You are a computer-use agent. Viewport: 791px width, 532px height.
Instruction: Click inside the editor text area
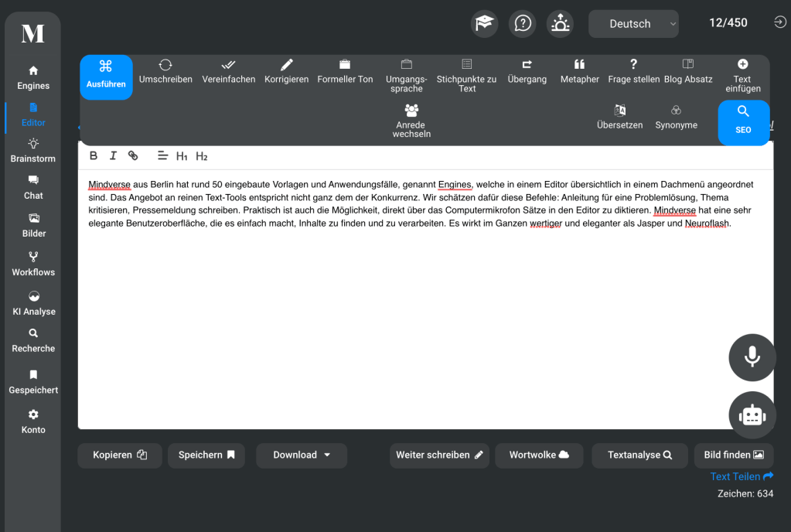click(425, 325)
